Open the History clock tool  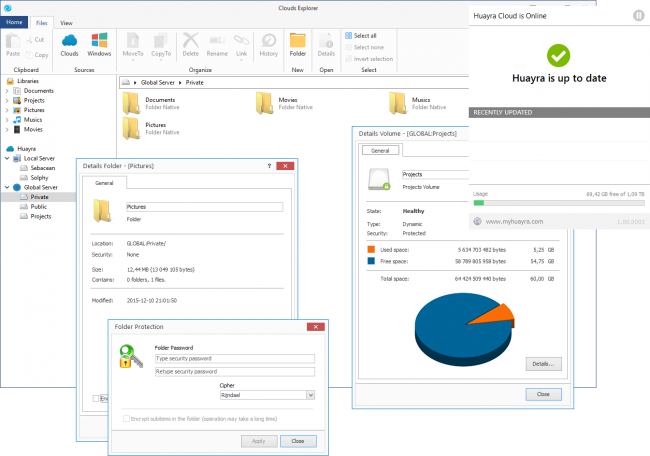point(269,45)
